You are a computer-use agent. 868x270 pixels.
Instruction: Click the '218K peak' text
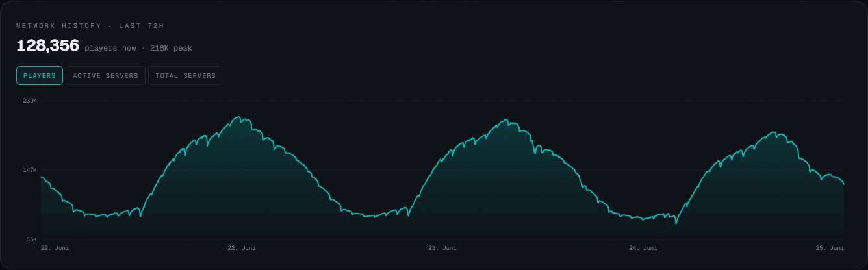point(171,48)
